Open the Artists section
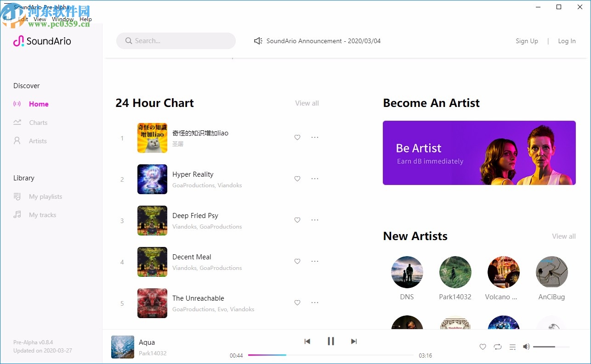This screenshot has height=364, width=591. click(x=38, y=141)
